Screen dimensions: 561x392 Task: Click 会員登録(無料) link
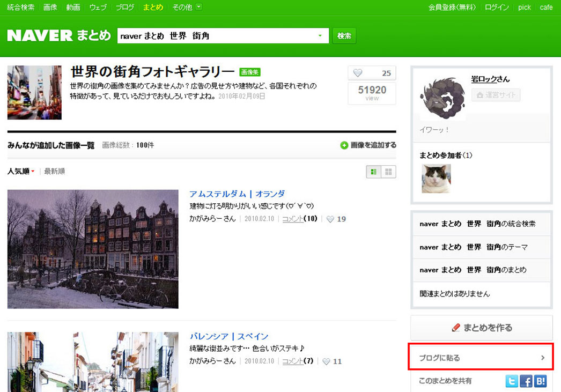pos(452,7)
